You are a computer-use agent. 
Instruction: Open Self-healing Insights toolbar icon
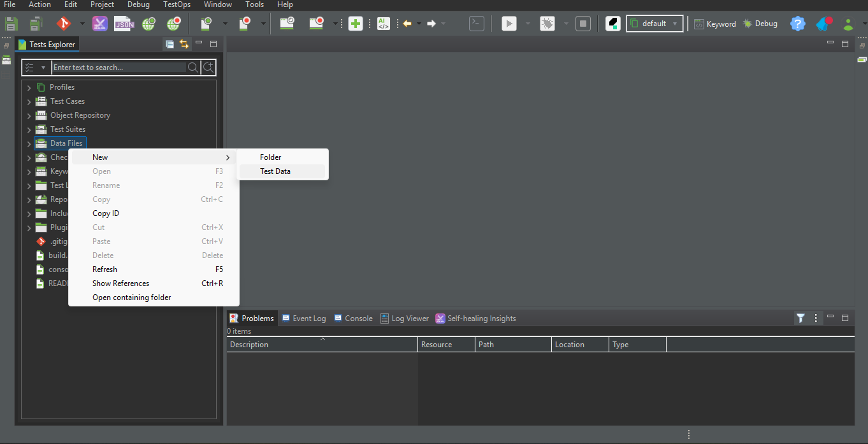click(100, 24)
